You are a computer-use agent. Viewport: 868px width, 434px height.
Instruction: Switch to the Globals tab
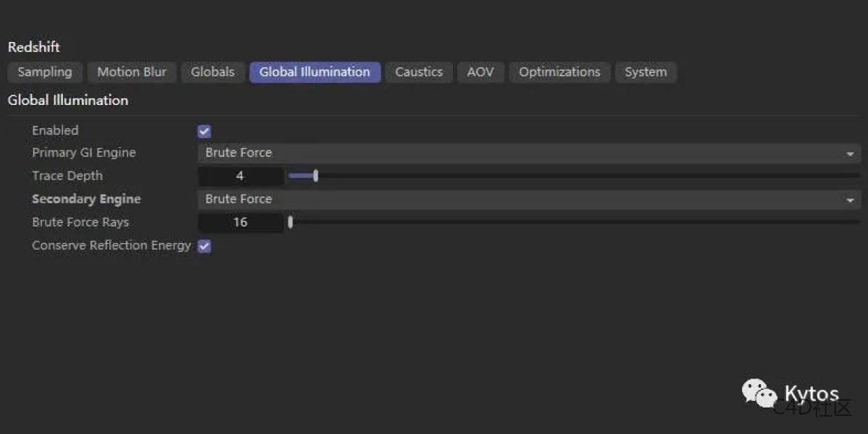[212, 72]
